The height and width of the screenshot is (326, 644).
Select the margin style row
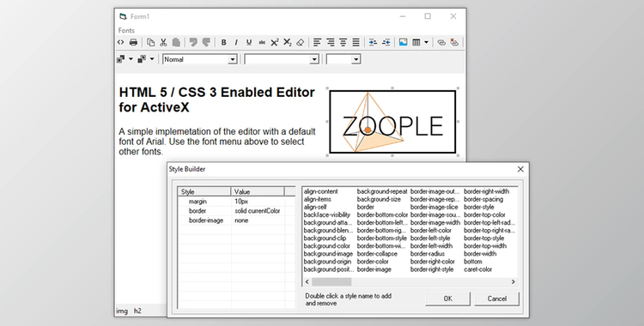pyautogui.click(x=237, y=202)
